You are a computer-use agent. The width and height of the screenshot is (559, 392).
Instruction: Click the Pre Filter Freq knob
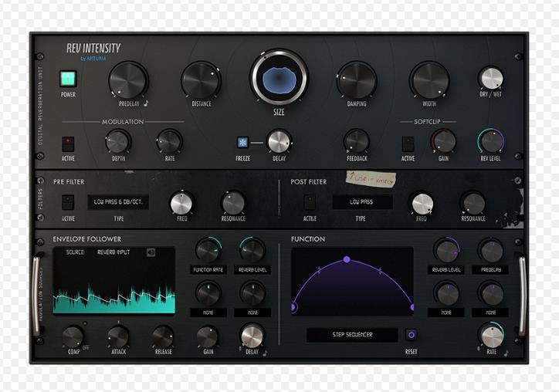click(181, 204)
